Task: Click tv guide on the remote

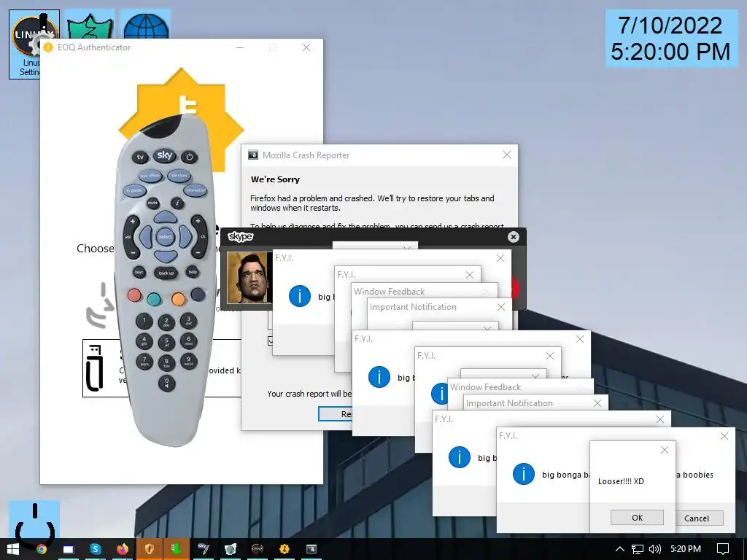Action: click(134, 190)
